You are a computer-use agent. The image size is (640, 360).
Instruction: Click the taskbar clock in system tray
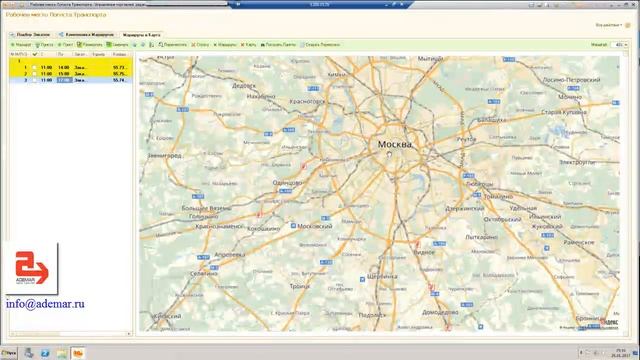point(620,352)
